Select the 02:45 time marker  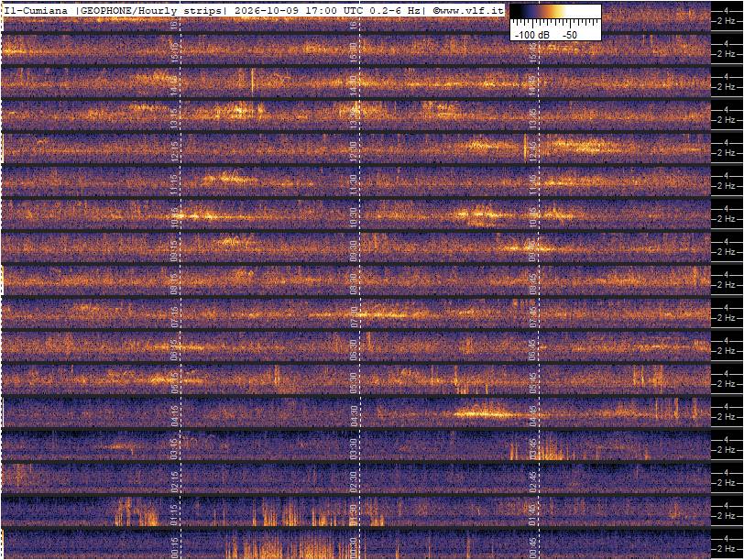tap(533, 482)
